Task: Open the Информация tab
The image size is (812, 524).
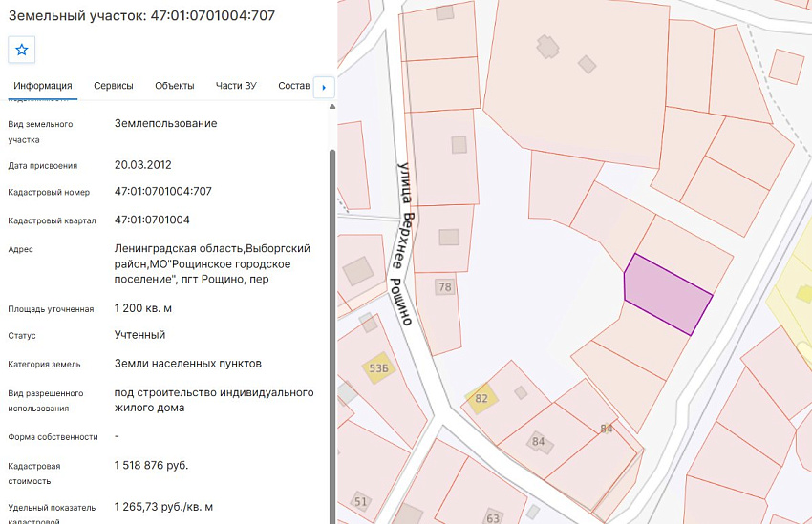Action: pos(42,86)
